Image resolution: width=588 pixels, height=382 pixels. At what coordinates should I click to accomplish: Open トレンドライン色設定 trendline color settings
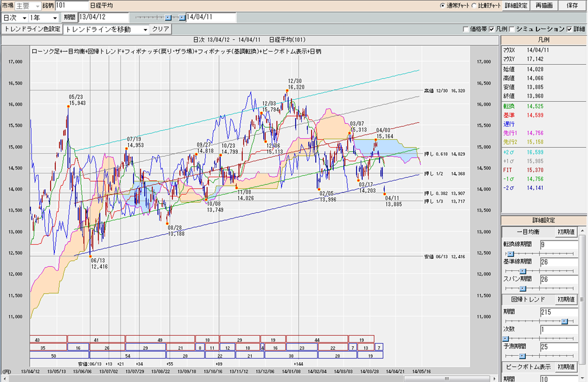[32, 29]
